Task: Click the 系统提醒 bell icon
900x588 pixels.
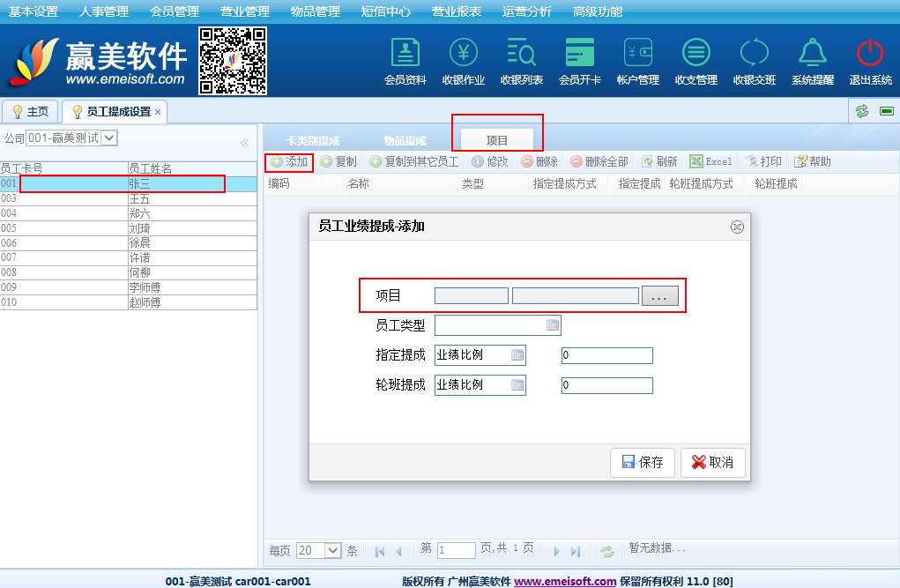Action: (x=812, y=61)
